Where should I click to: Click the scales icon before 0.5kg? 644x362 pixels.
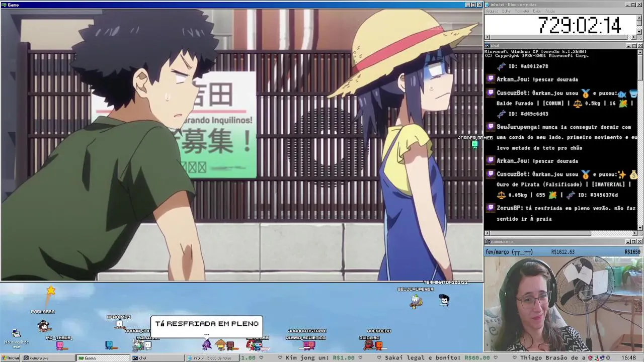pyautogui.click(x=577, y=103)
